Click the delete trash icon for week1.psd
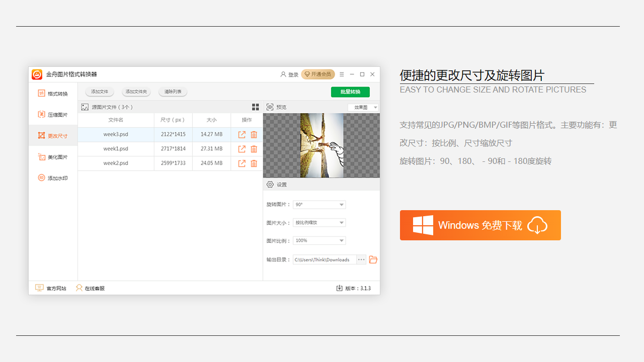Screen dimensions: 644x362 pyautogui.click(x=254, y=149)
